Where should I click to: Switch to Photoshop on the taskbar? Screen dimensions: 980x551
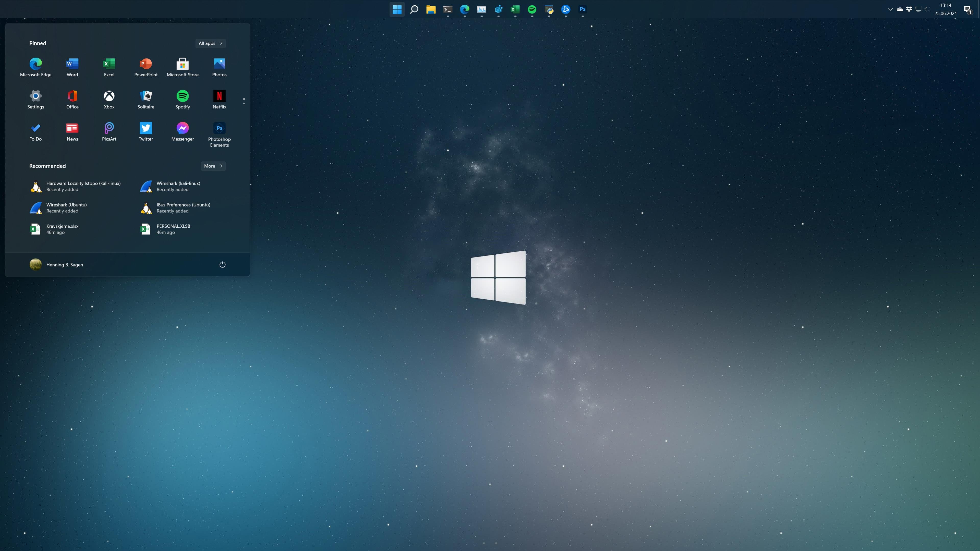583,9
